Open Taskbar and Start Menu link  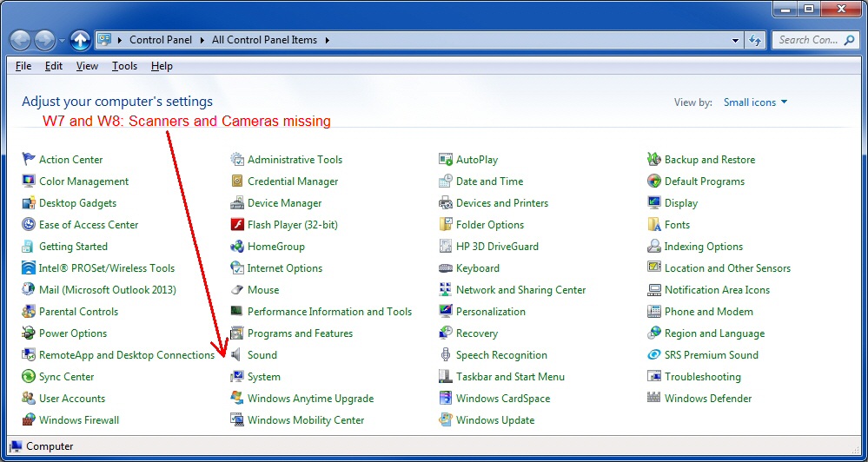click(x=510, y=377)
